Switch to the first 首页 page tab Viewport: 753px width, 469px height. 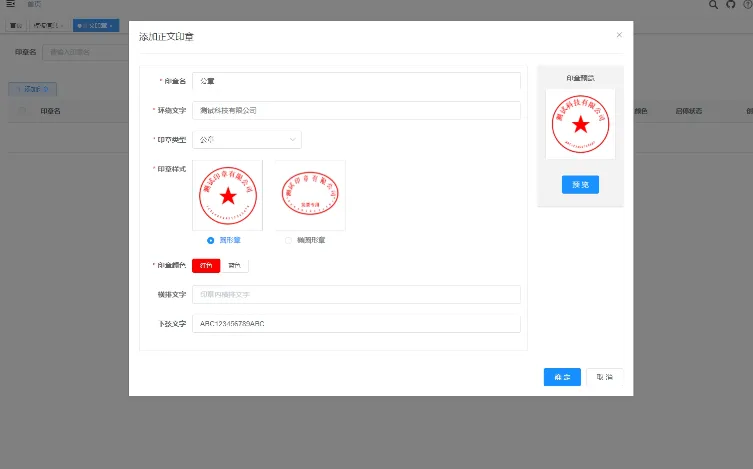[x=16, y=25]
